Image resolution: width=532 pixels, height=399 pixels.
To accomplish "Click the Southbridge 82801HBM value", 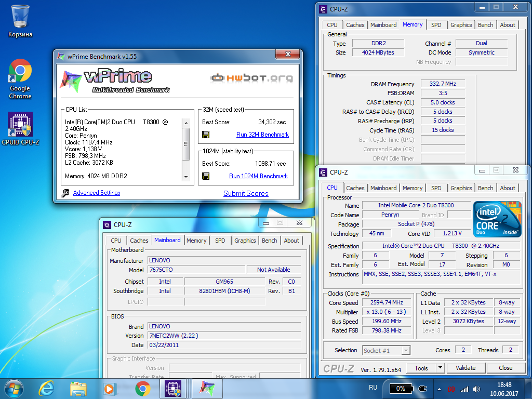I will 224,291.
